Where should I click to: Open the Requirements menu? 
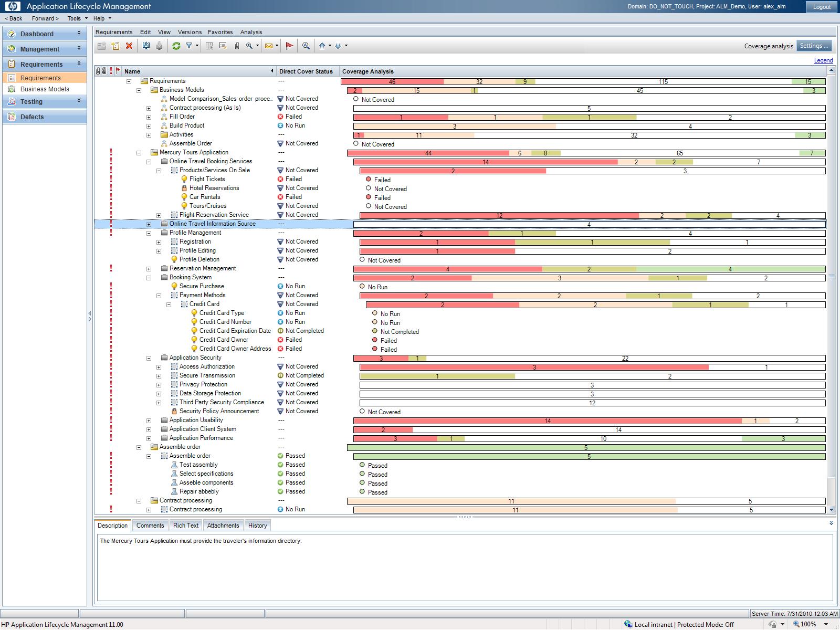click(x=114, y=32)
